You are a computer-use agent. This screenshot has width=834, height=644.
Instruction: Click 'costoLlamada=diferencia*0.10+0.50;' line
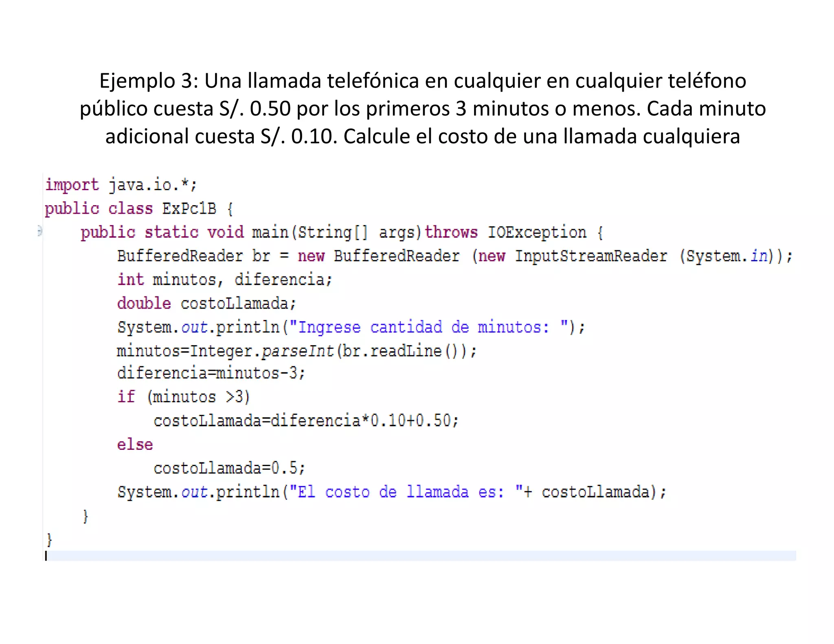click(306, 421)
